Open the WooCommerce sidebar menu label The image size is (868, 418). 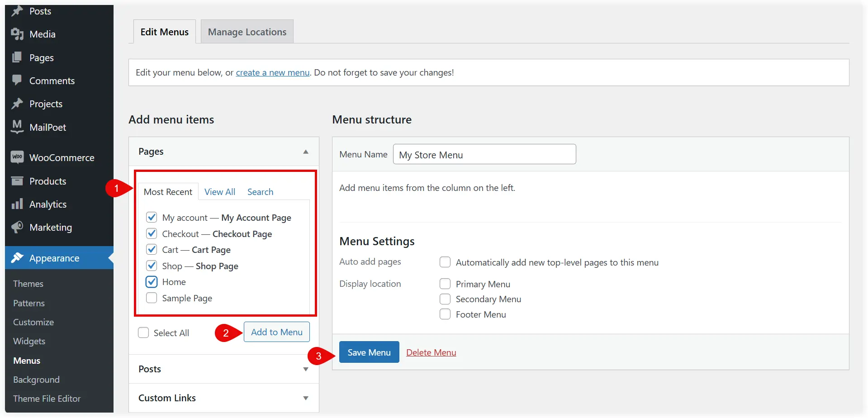pos(62,157)
